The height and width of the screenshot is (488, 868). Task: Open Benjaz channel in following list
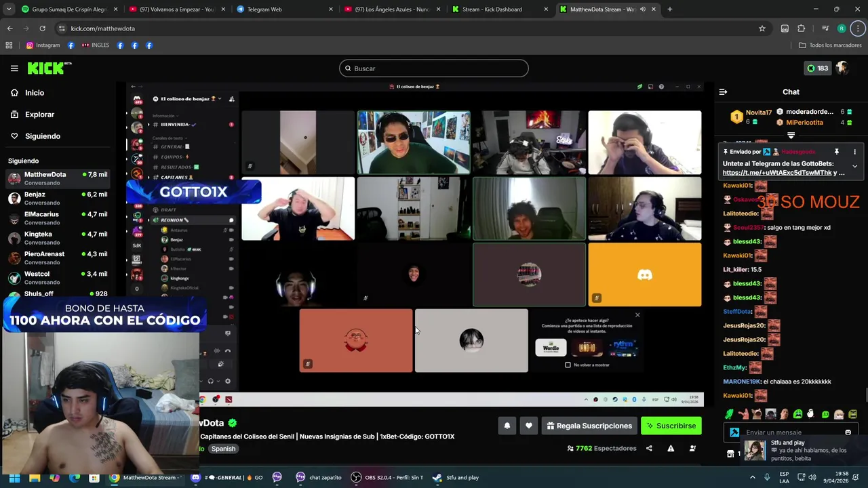(58, 199)
